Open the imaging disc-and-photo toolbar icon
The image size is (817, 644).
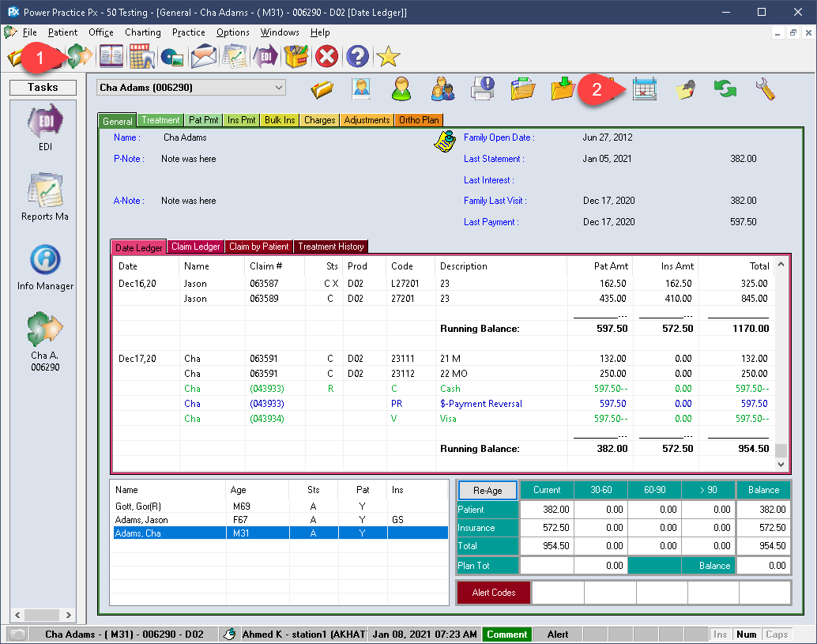point(172,56)
